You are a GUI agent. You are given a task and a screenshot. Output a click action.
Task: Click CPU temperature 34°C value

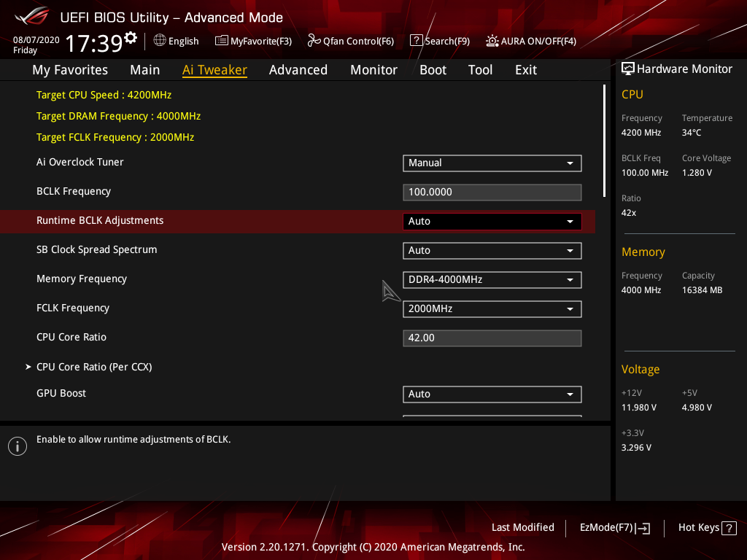692,133
